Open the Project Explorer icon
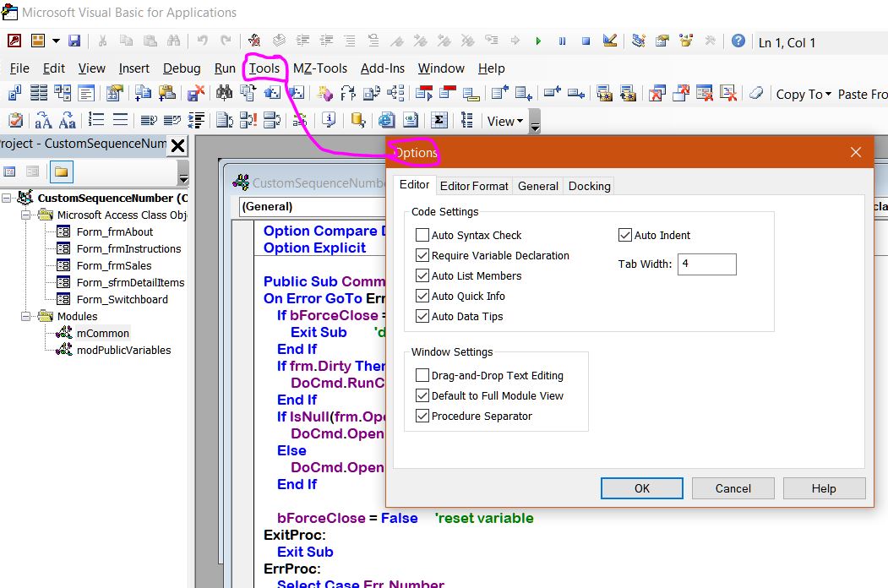The width and height of the screenshot is (888, 588). tap(639, 41)
